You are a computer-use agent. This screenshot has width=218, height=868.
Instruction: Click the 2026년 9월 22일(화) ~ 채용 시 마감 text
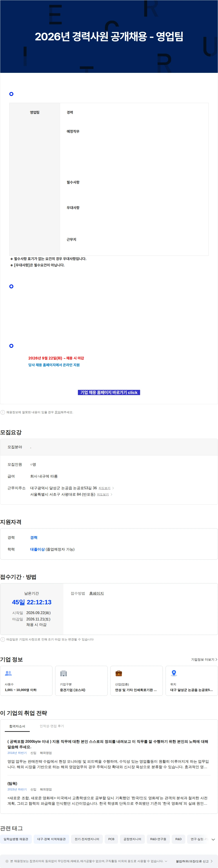tap(56, 358)
